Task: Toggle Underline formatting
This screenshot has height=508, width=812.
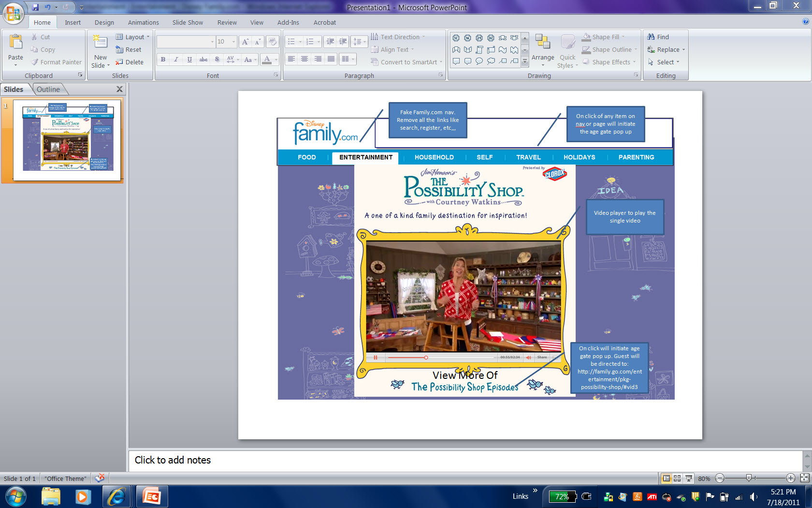Action: pyautogui.click(x=189, y=60)
